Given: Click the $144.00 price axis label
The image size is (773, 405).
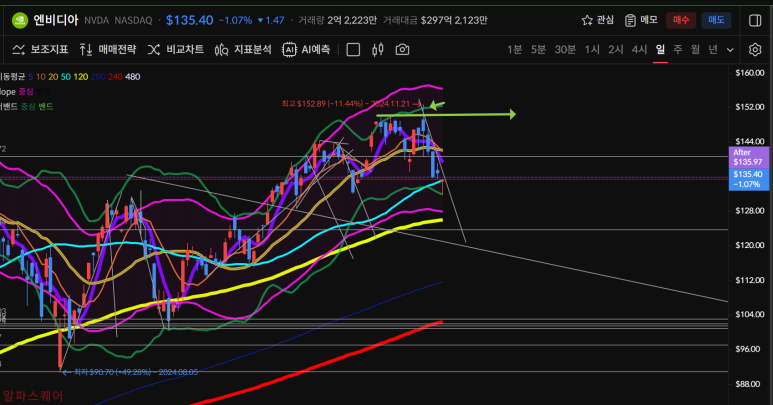Looking at the screenshot, I should (749, 141).
